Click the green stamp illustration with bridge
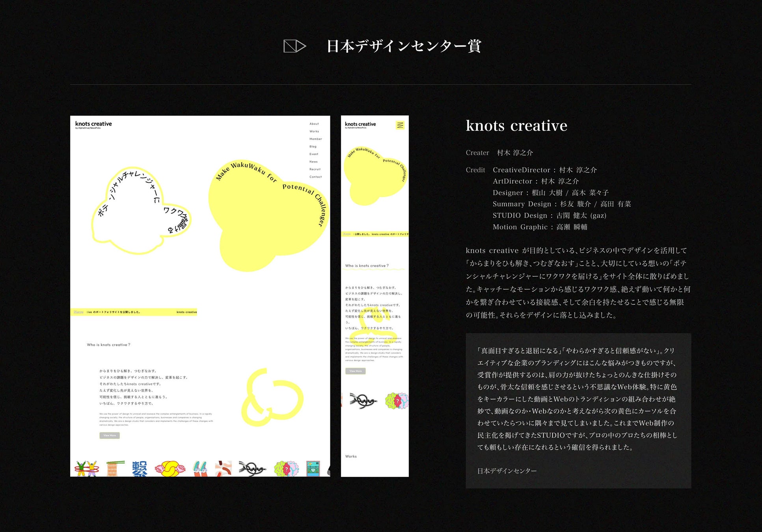Viewport: 762px width, 532px height. pyautogui.click(x=313, y=469)
